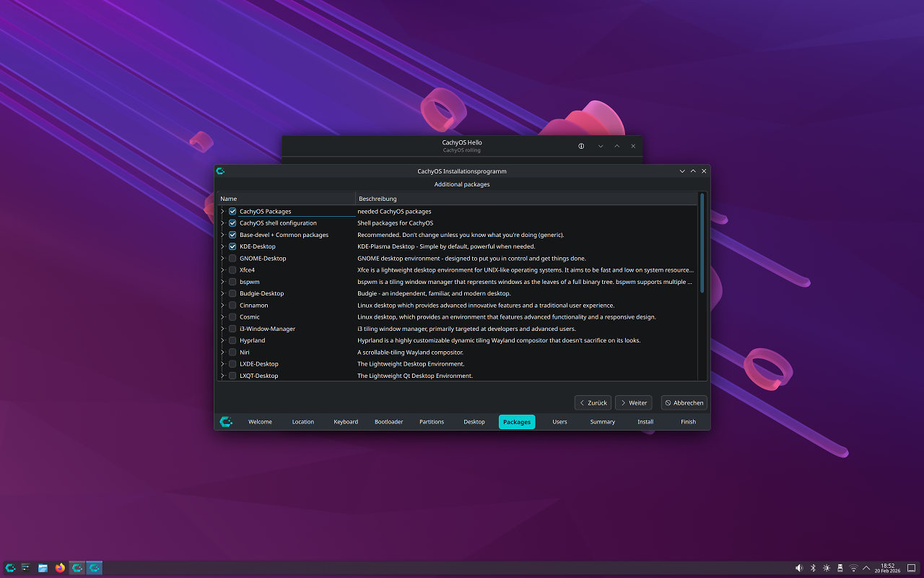This screenshot has width=924, height=578.
Task: Click the package list vertical scrollbar
Action: [x=702, y=243]
